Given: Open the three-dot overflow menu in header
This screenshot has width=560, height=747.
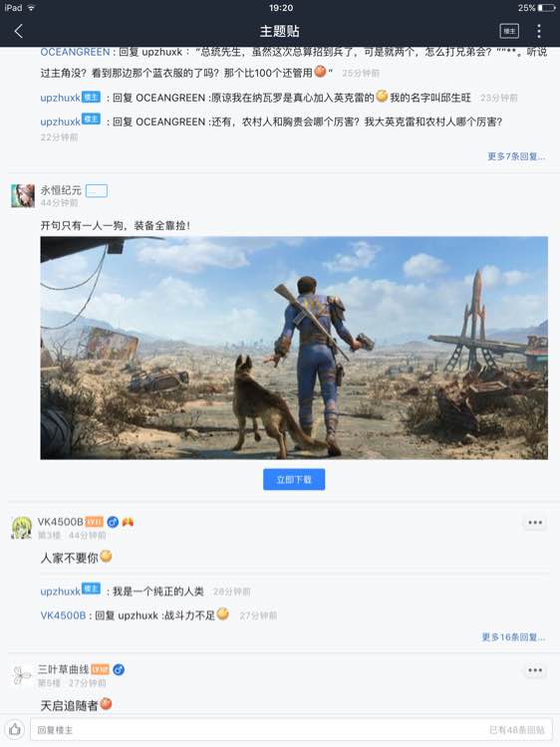Looking at the screenshot, I should pos(539,32).
